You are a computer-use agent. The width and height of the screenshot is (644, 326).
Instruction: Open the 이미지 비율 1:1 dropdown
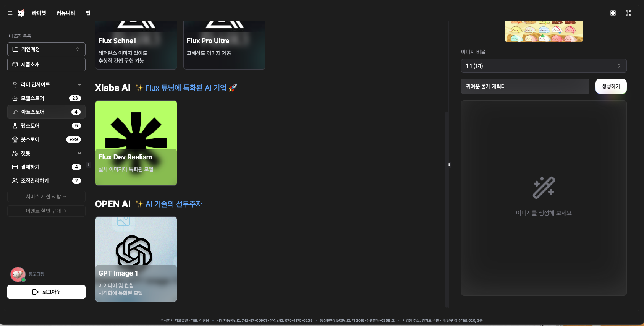pos(544,66)
